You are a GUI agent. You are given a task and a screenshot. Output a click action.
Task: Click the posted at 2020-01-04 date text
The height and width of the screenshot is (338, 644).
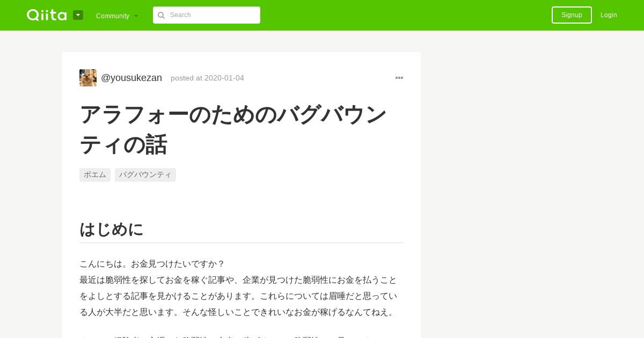click(207, 78)
